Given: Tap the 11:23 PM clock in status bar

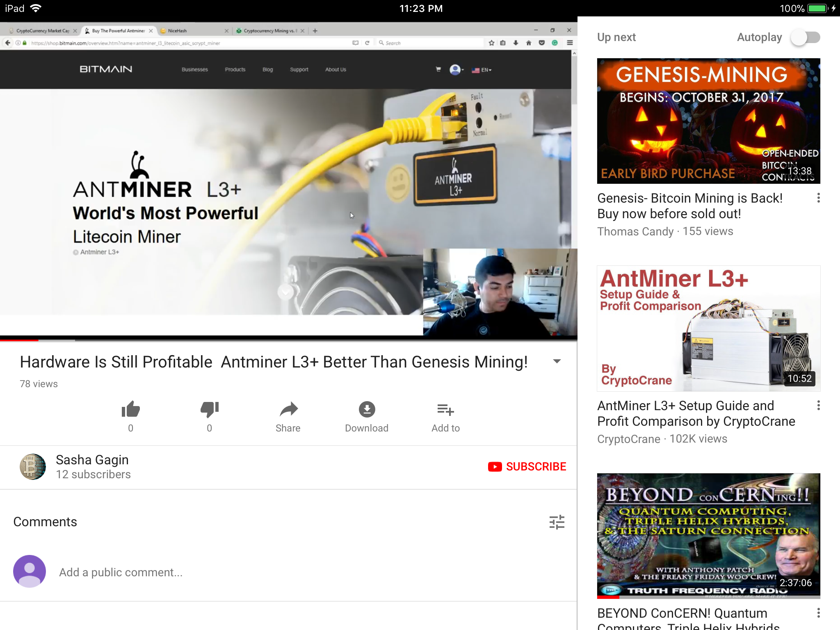Looking at the screenshot, I should click(x=421, y=8).
